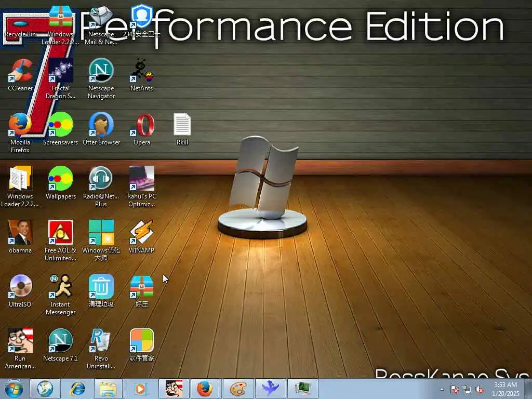Open the Run American shortcut on desktop

[20, 349]
